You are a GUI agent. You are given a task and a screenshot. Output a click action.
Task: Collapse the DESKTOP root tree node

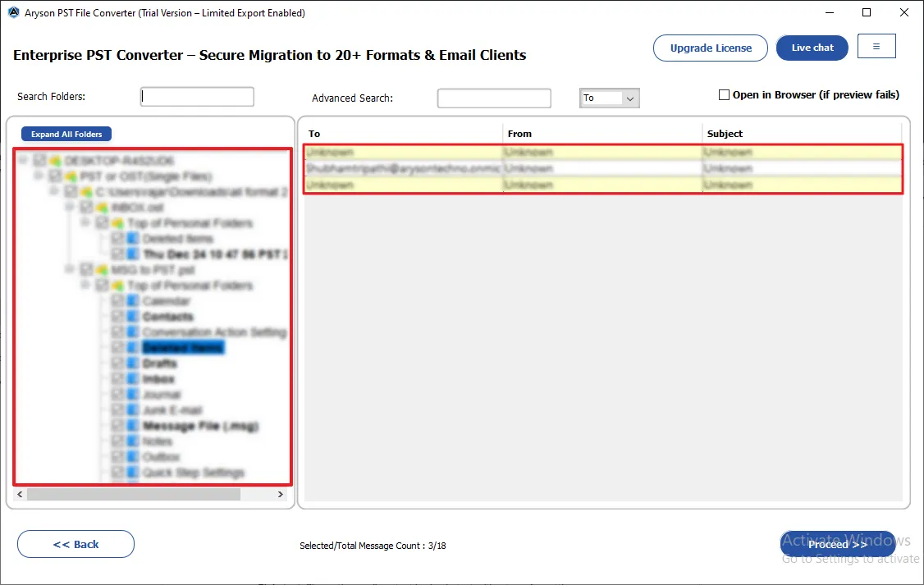tap(23, 160)
